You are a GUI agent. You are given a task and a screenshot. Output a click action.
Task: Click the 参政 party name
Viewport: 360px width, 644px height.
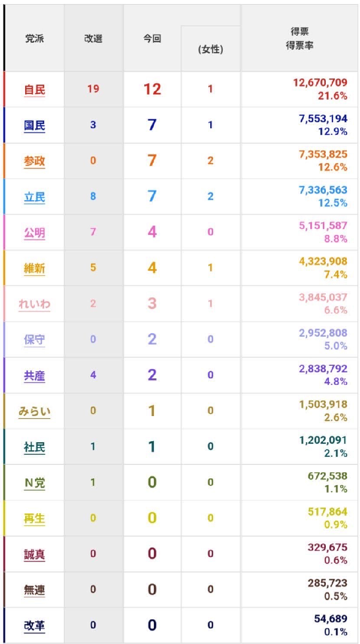34,162
